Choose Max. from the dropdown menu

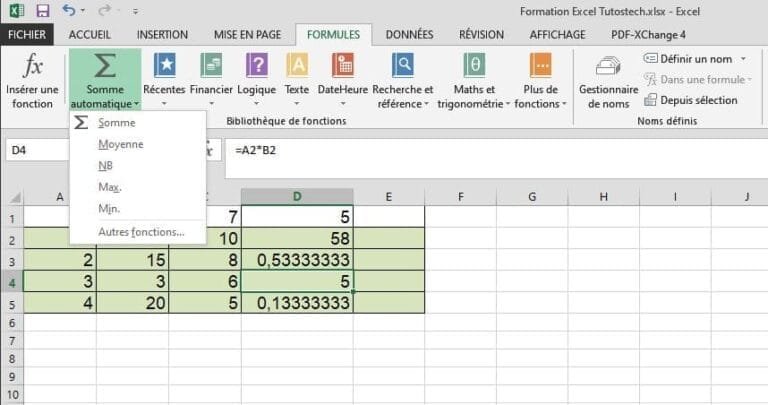pos(138,187)
